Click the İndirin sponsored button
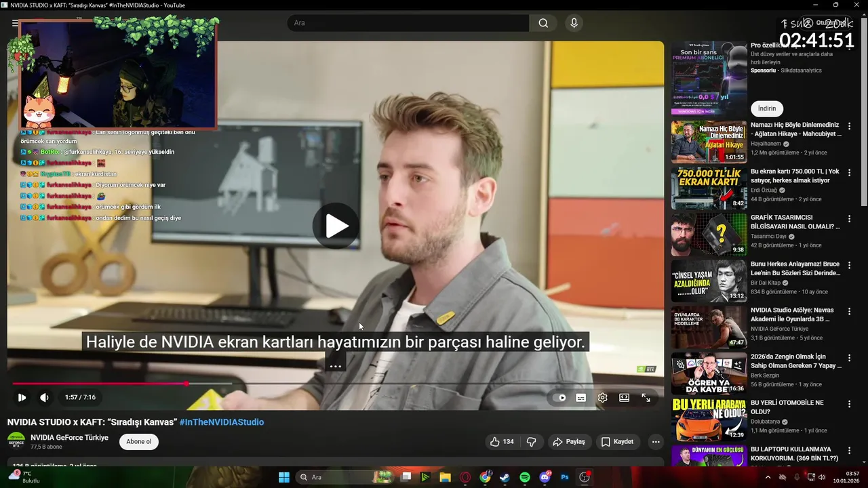868x488 pixels. tap(767, 108)
